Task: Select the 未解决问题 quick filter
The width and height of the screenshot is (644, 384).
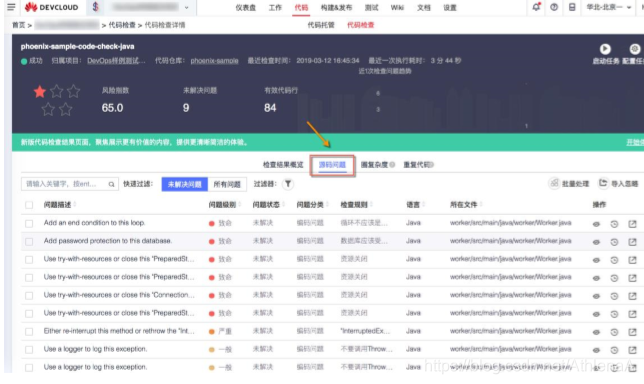Action: tap(185, 184)
